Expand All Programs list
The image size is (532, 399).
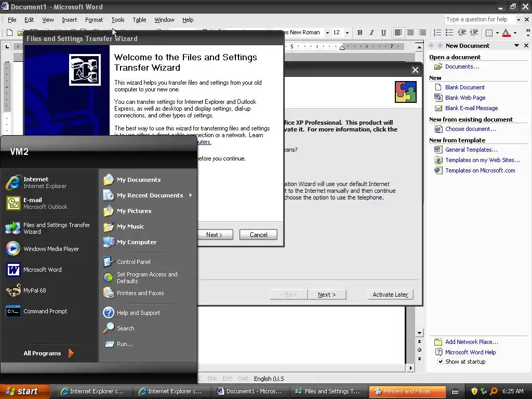48,353
